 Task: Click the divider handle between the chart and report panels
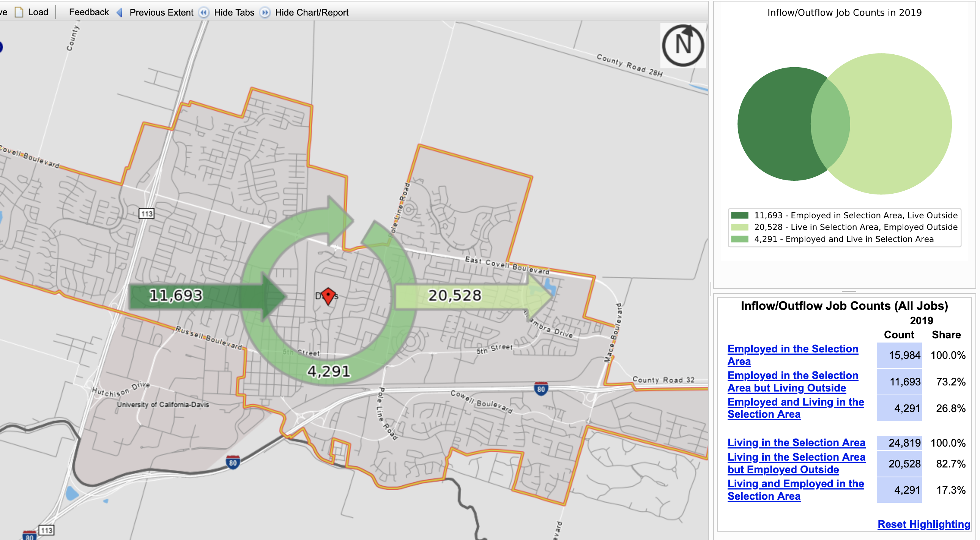(x=849, y=291)
